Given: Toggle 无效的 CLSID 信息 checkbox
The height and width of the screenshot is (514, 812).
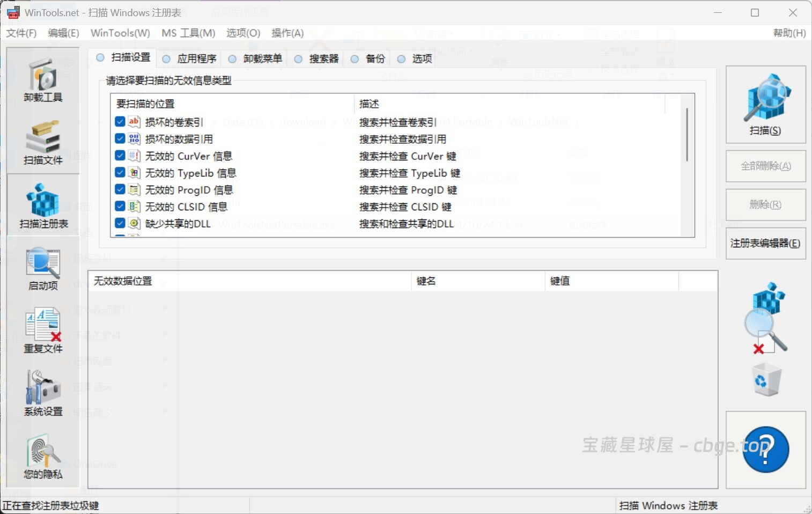Looking at the screenshot, I should tap(120, 207).
